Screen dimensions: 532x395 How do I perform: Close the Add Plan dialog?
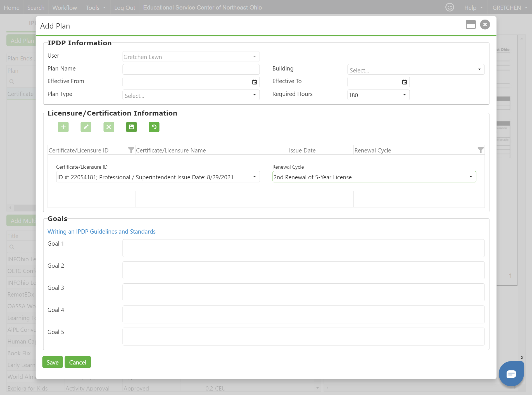485,25
